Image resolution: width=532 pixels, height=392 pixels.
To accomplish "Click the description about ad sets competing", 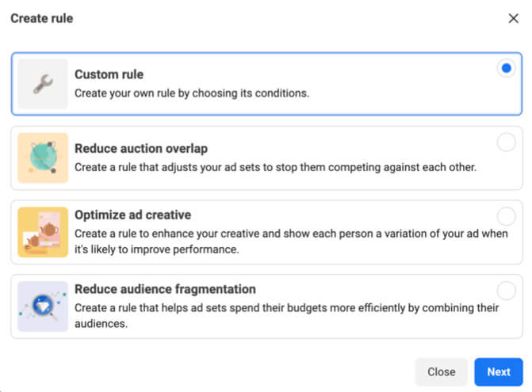I will coord(275,167).
